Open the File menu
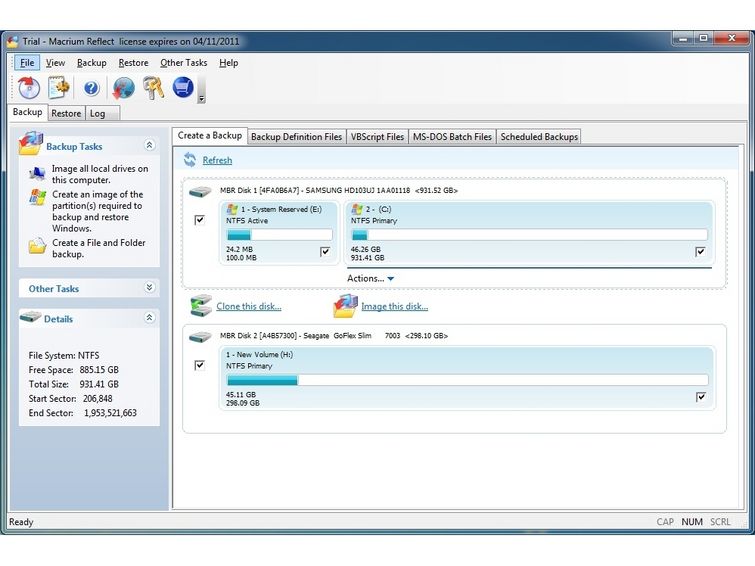 point(27,63)
